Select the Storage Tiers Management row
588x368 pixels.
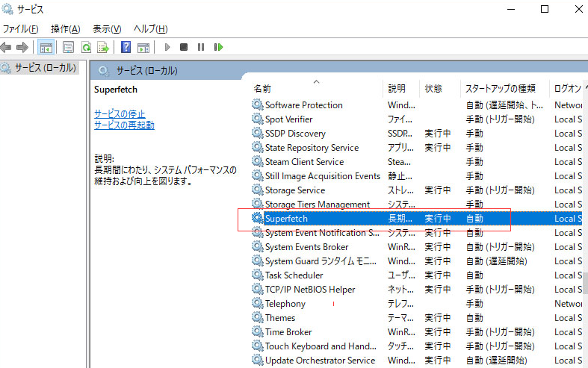pos(417,205)
